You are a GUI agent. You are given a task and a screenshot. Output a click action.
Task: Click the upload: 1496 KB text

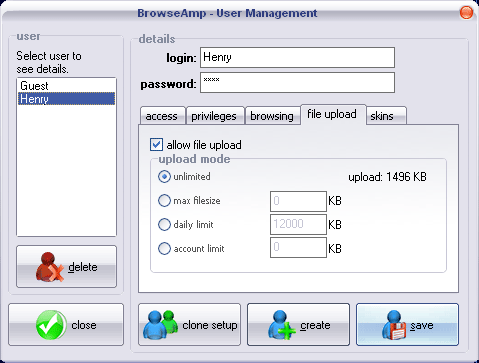(387, 177)
